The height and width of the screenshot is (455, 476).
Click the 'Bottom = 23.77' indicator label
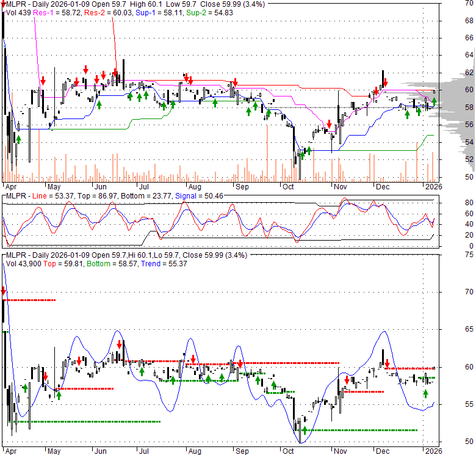[x=147, y=196]
